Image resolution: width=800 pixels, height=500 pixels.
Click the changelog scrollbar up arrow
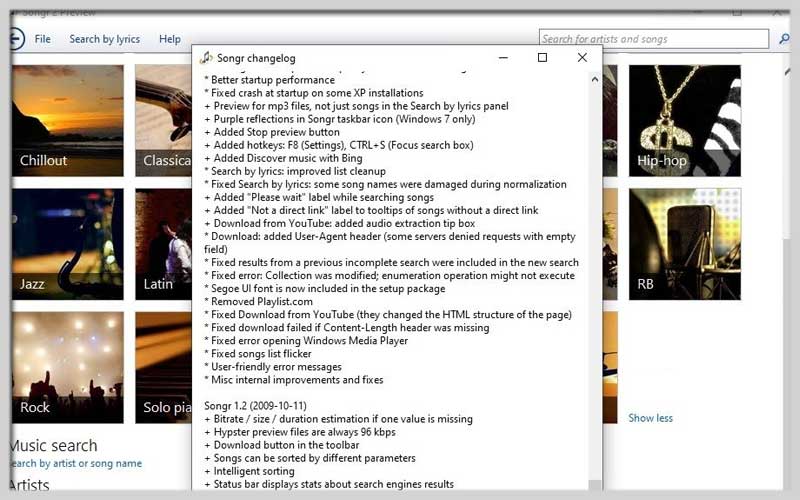pos(595,80)
